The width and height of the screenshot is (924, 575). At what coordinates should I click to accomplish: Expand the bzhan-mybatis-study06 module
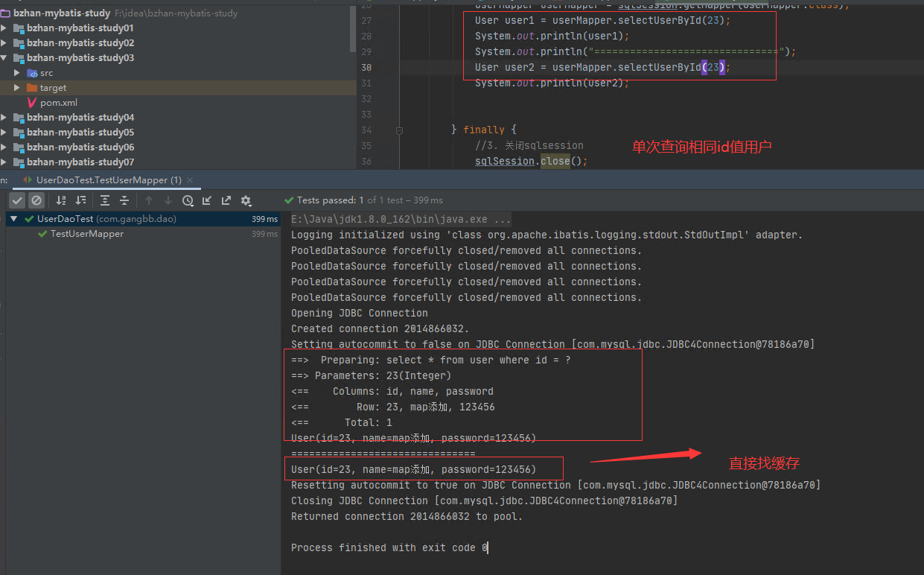[x=4, y=147]
